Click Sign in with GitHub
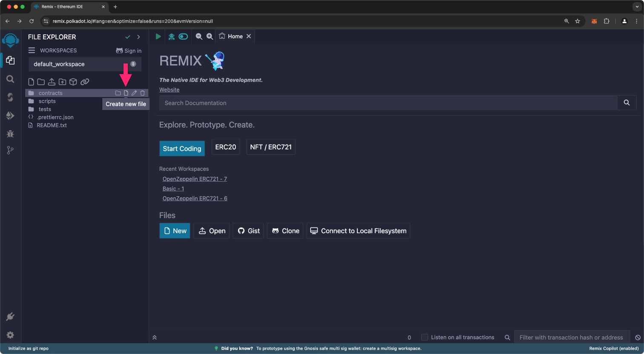The image size is (644, 354). coord(129,51)
